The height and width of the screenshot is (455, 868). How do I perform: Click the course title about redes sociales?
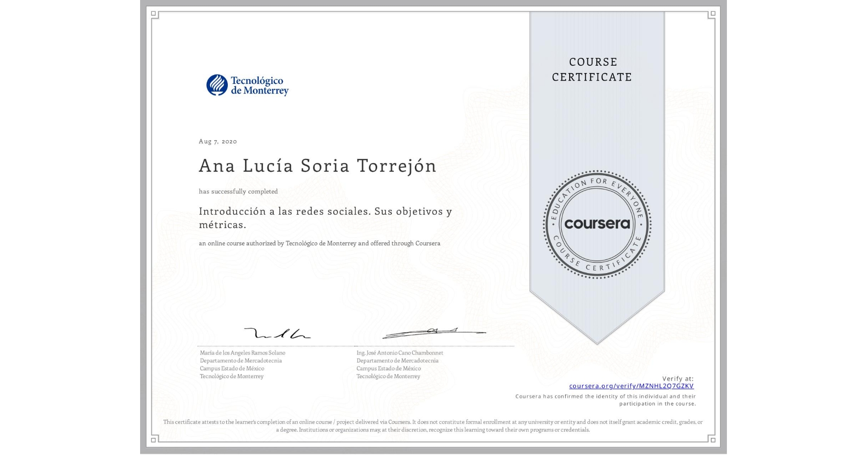tap(325, 217)
